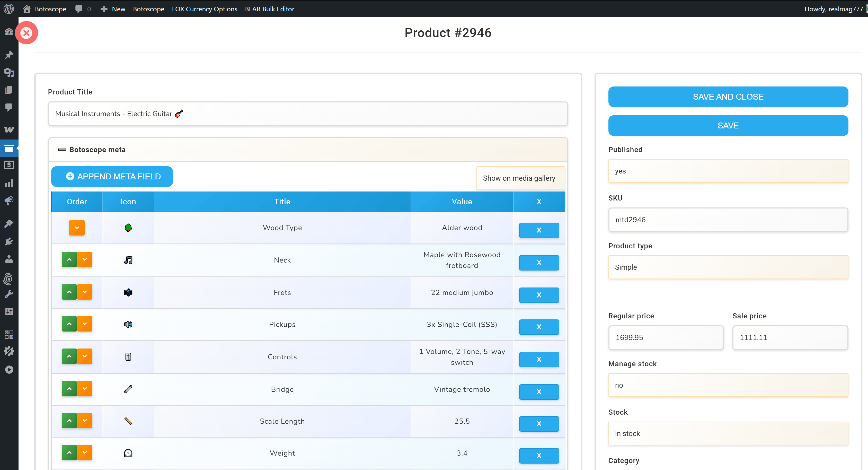Click APPEND META FIELD button
This screenshot has height=470, width=868.
[112, 176]
